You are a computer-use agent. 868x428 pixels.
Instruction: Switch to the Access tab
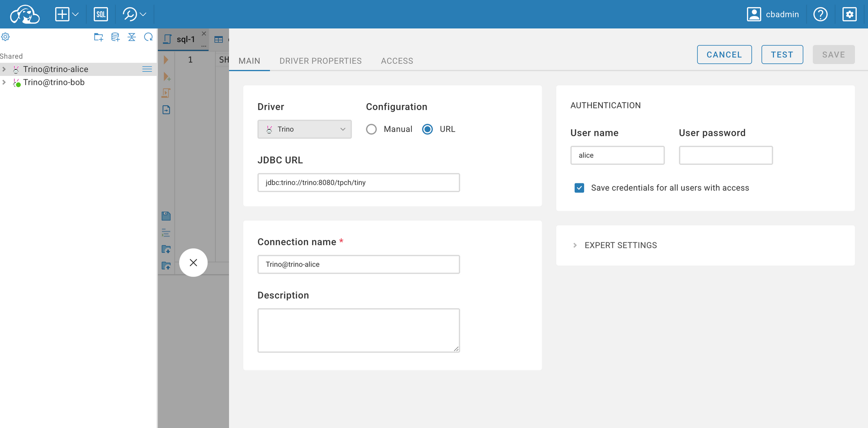(x=397, y=61)
